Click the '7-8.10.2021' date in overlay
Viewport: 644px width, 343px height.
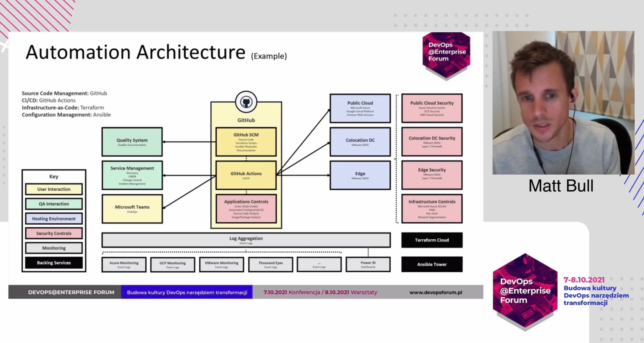click(584, 280)
